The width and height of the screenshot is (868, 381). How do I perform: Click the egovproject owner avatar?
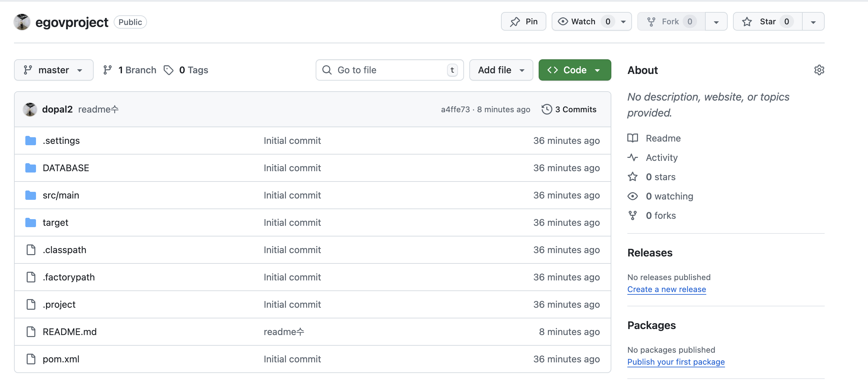22,22
